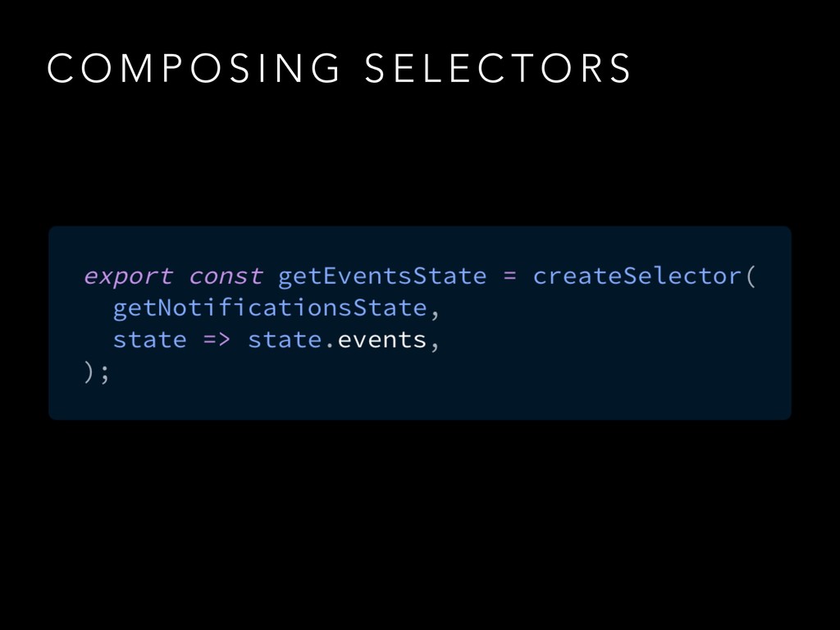Select the getEventsState identifier
The image size is (840, 630).
tap(382, 276)
